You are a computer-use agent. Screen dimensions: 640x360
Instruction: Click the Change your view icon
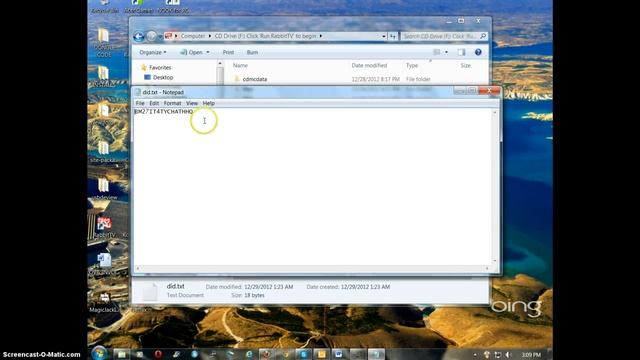[x=437, y=52]
